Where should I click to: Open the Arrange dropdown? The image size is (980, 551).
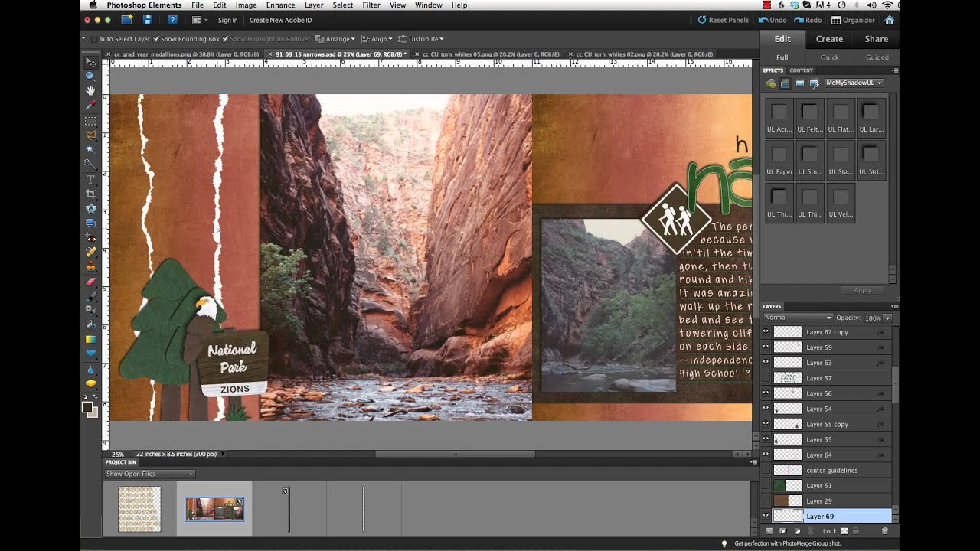click(336, 39)
